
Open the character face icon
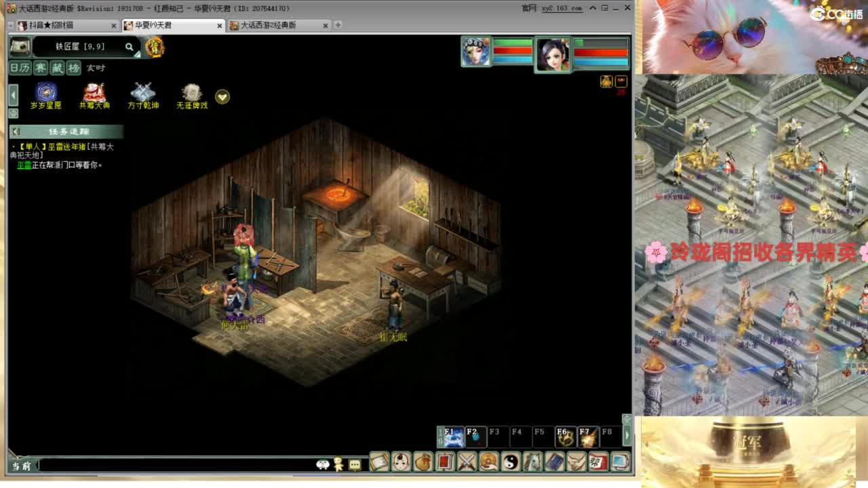pos(401,462)
